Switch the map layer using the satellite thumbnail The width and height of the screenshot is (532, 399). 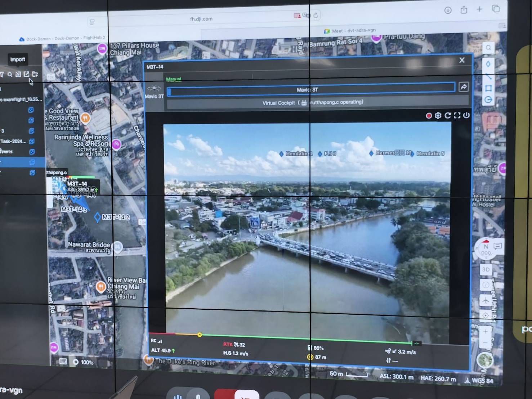tap(485, 360)
